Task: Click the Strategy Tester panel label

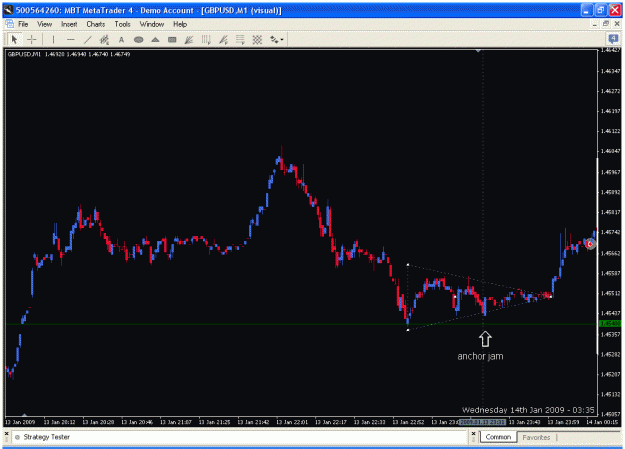Action: point(46,437)
